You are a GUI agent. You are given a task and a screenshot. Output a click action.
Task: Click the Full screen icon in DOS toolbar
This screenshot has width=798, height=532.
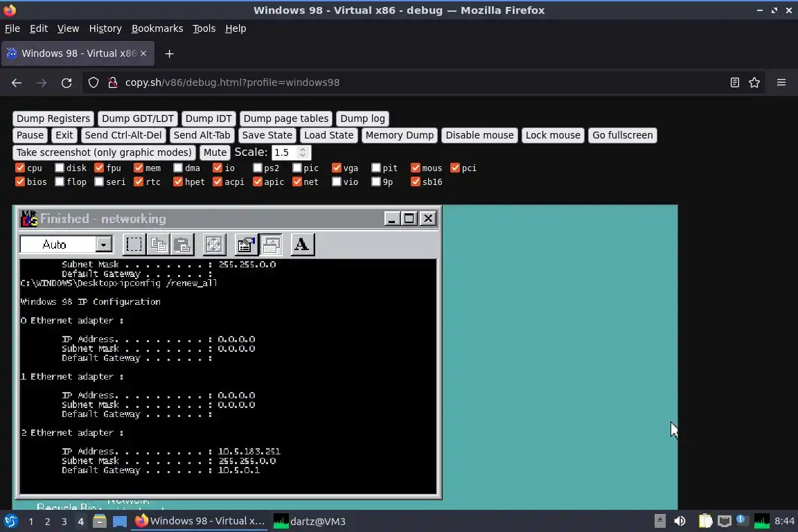coord(214,245)
